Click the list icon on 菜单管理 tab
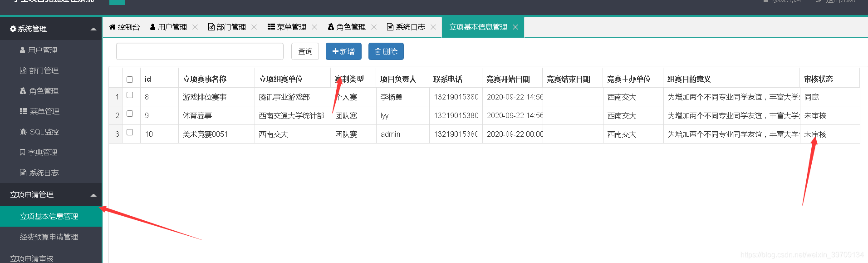Image resolution: width=868 pixels, height=263 pixels. coord(271,27)
